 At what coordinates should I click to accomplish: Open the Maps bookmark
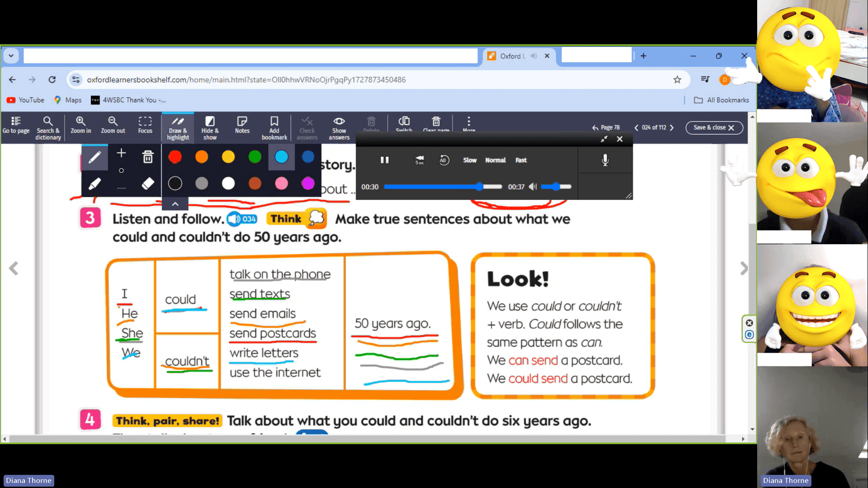tap(68, 100)
